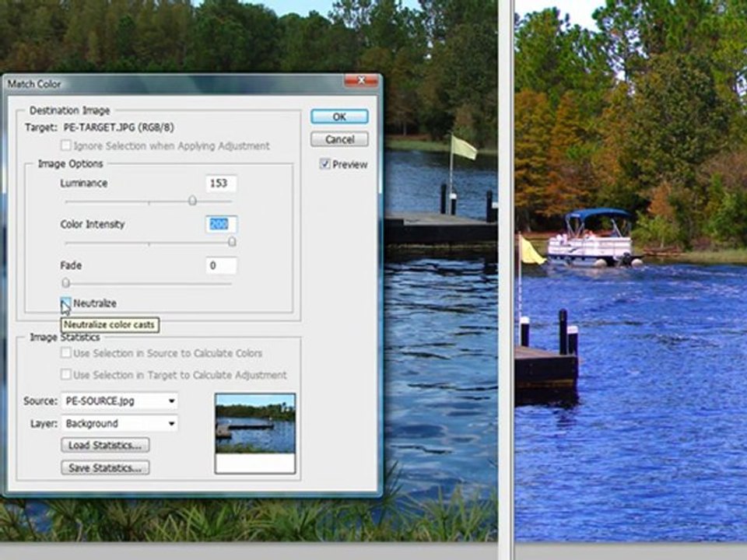Click the Fade slider handle

coord(66,283)
